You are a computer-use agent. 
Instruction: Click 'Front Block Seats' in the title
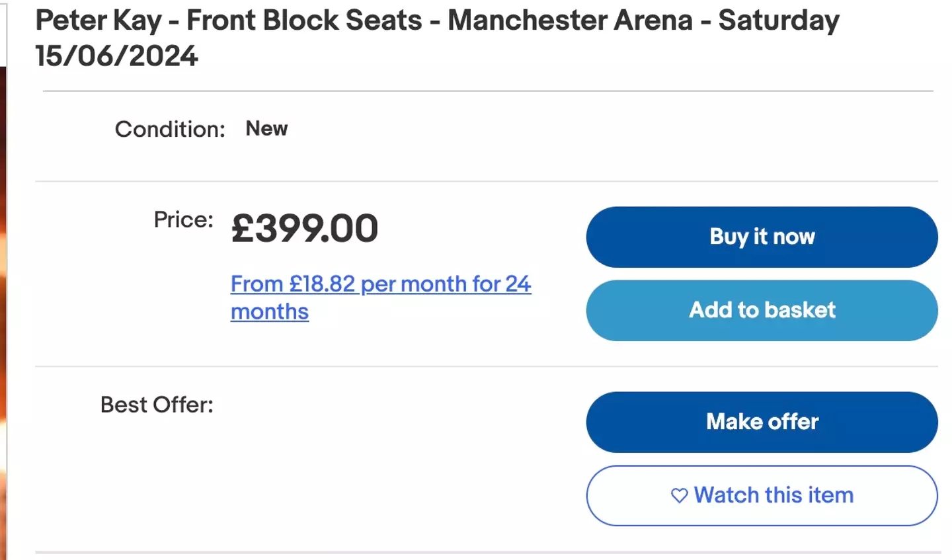click(x=304, y=20)
